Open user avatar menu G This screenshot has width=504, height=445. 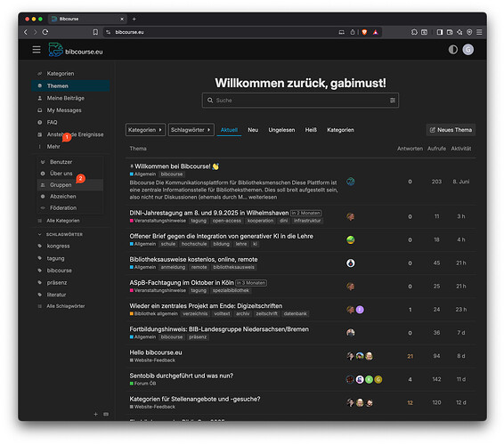pos(468,50)
